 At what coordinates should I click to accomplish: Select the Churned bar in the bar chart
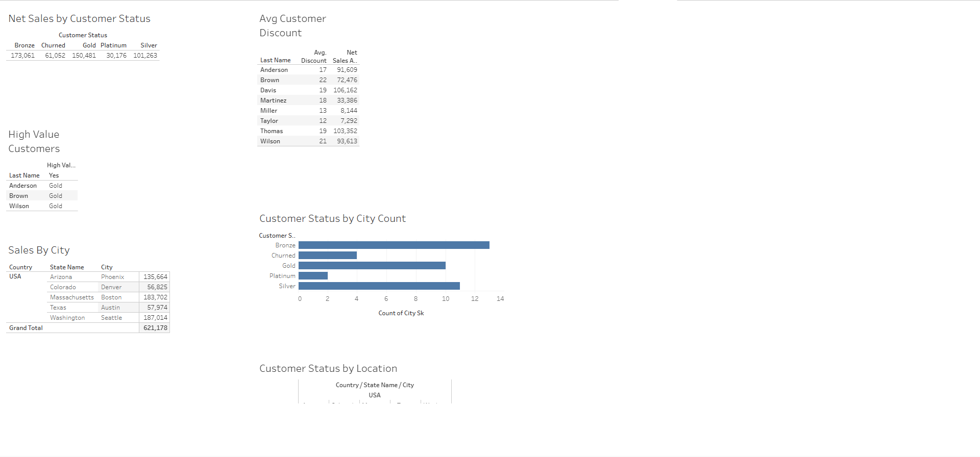point(327,256)
